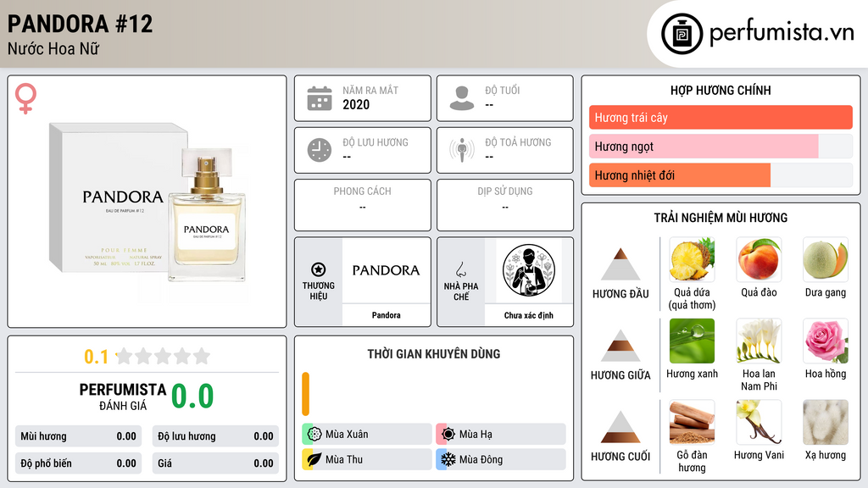
Task: Select the freesia Hoa lan Nam Phi image
Action: (x=759, y=341)
